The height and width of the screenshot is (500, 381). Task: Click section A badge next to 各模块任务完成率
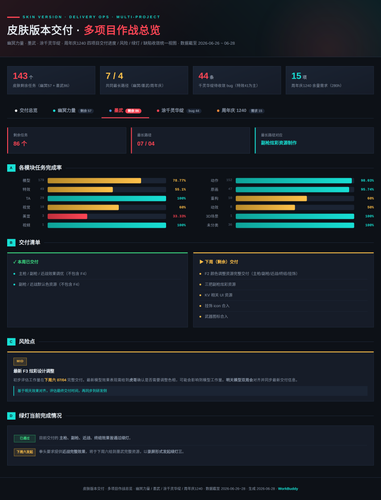(11, 168)
